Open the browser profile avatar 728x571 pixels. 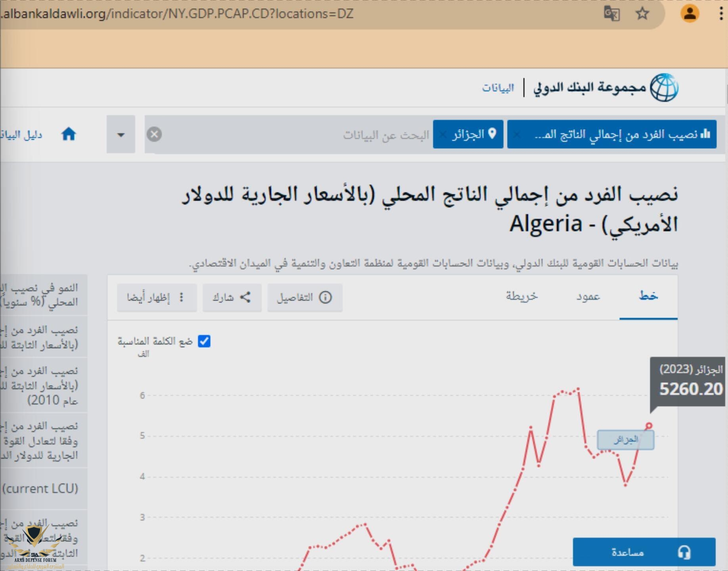click(690, 13)
